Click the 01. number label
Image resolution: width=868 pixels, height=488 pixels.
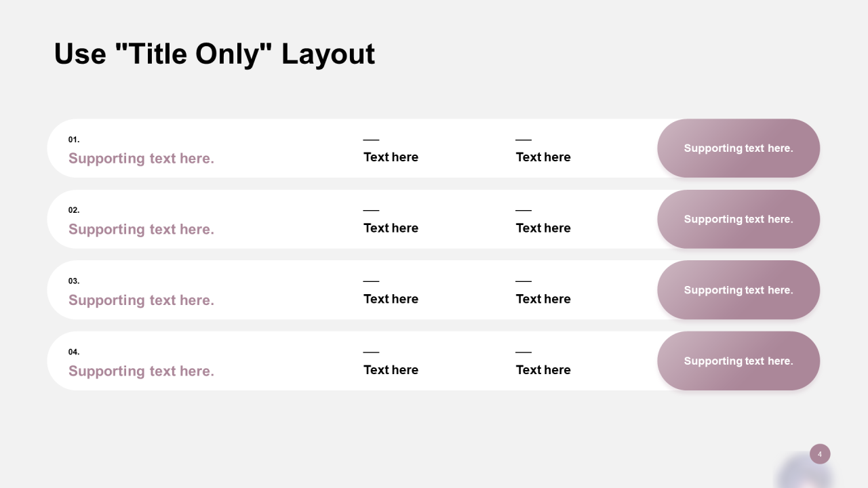74,140
